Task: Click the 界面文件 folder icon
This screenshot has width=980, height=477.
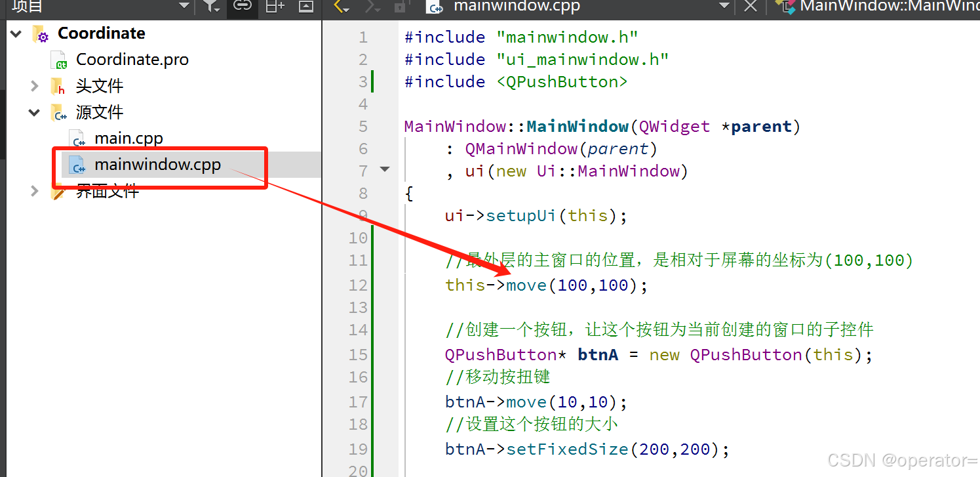Action: click(58, 192)
